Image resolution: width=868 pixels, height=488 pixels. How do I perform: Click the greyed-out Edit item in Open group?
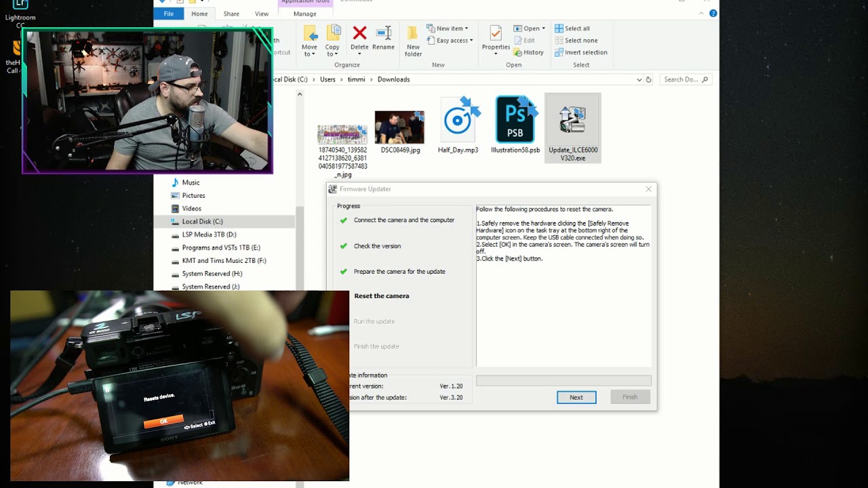pyautogui.click(x=524, y=41)
